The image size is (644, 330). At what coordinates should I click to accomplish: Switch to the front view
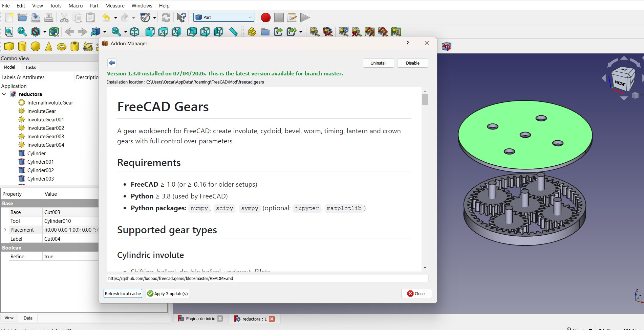[x=150, y=32]
